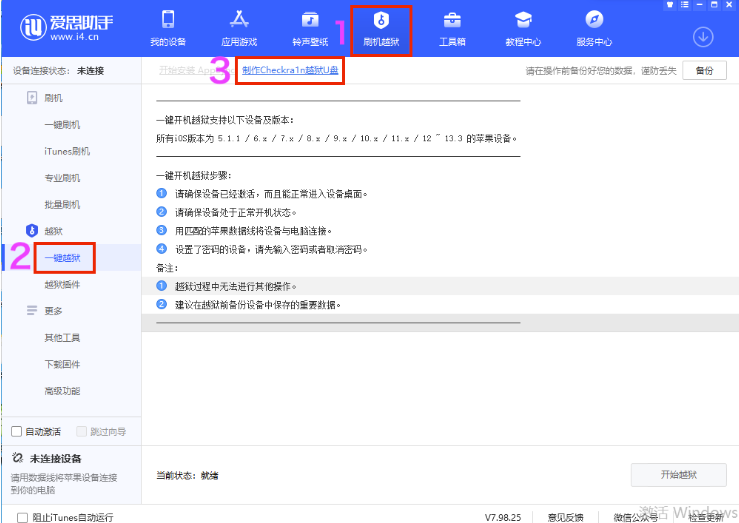This screenshot has height=523, width=739.
Task: Open the list menu icon in title bar
Action: click(x=684, y=5)
